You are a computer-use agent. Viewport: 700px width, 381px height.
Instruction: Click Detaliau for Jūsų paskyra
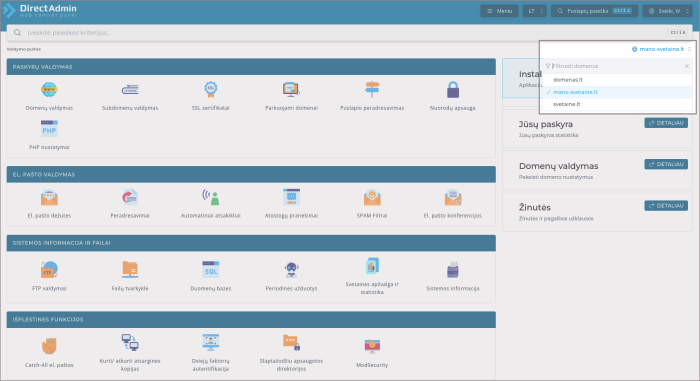click(666, 123)
